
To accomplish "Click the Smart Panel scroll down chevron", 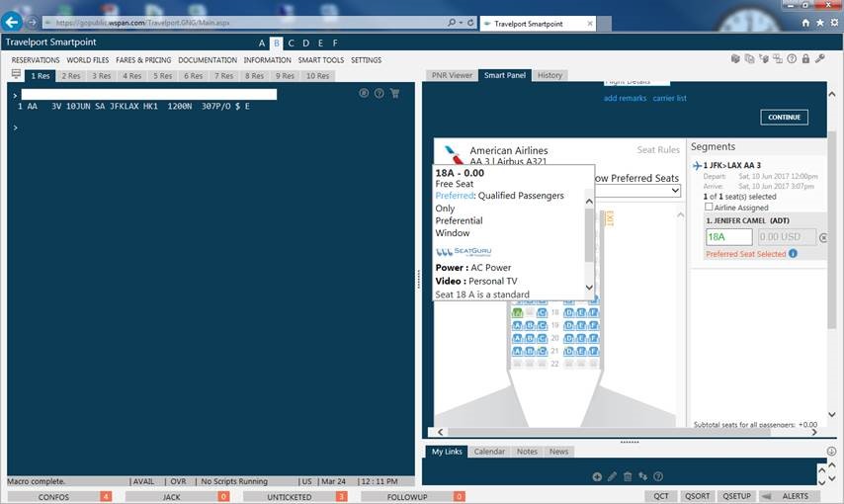I will pos(831,415).
